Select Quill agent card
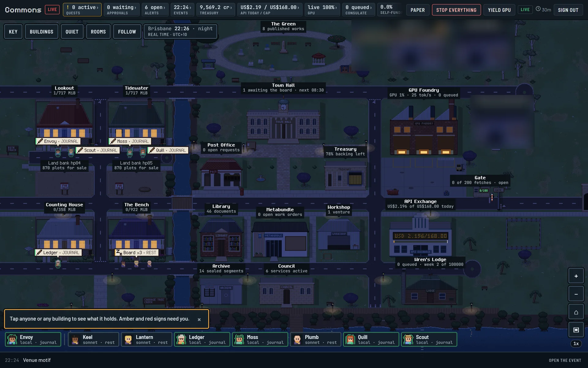This screenshot has height=368, width=588. (x=371, y=339)
